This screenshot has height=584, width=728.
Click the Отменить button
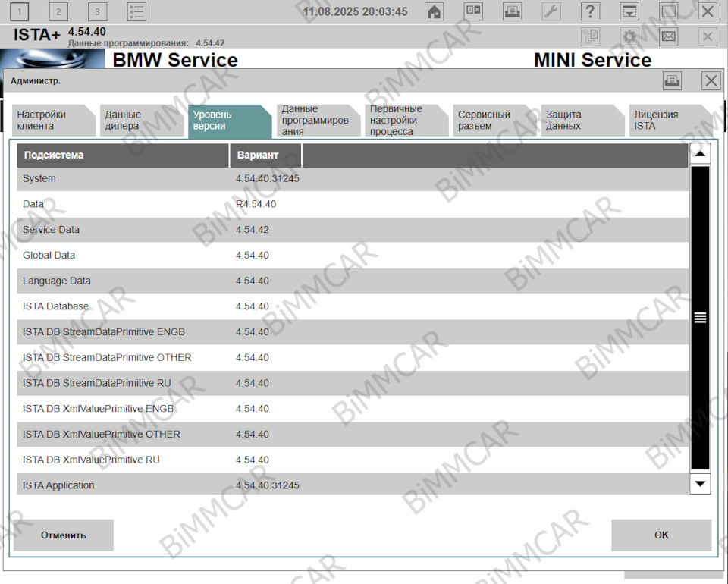point(64,535)
